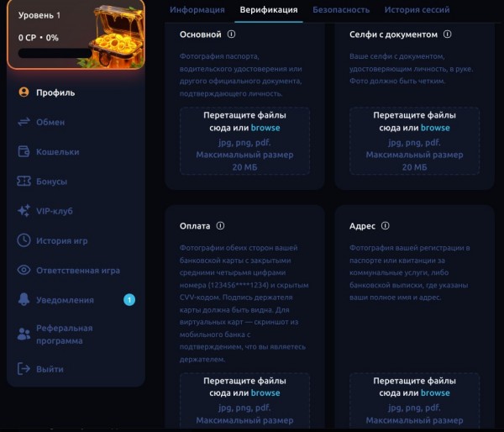Click browse link in Селфи с документом area
Screen dimensions: 504x432
[x=435, y=128]
